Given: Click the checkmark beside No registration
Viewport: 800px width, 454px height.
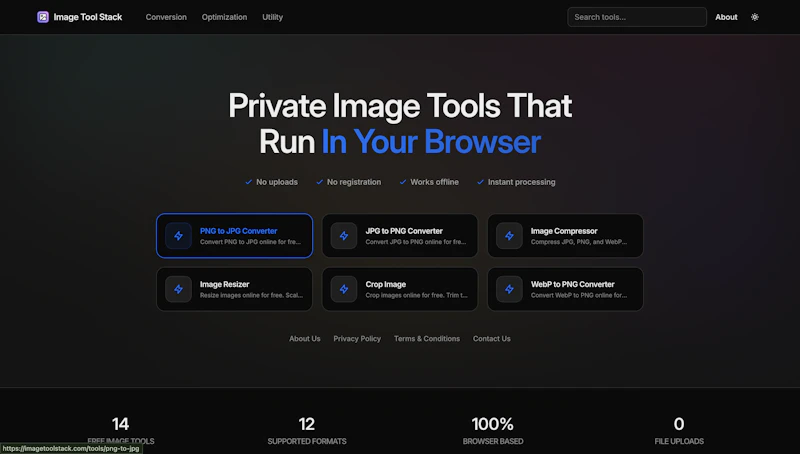Looking at the screenshot, I should pyautogui.click(x=319, y=182).
